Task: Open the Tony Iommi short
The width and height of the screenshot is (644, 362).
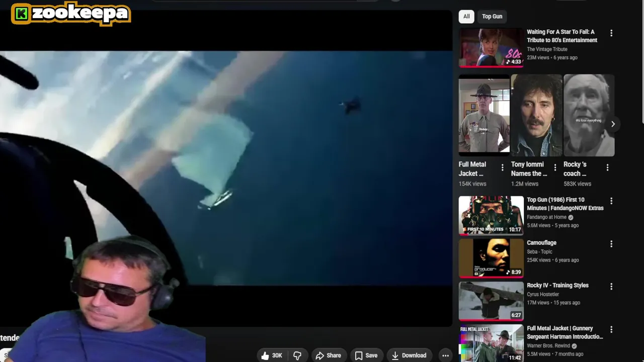Action: click(x=536, y=115)
